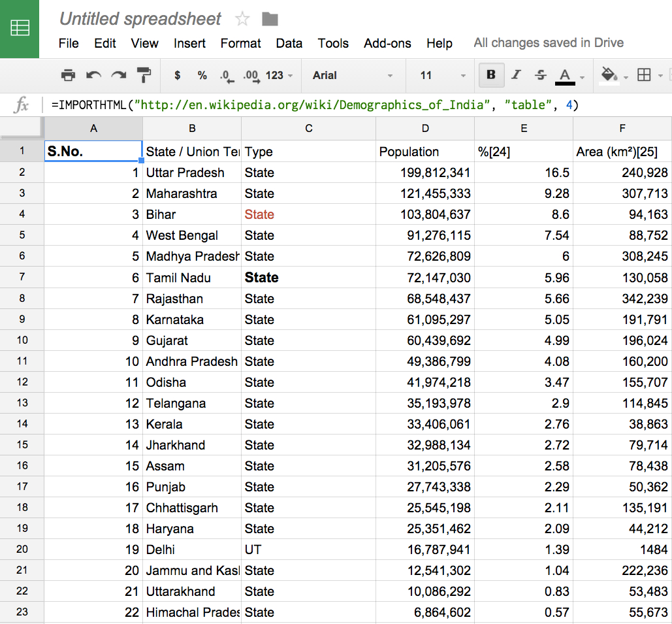The height and width of the screenshot is (624, 672).
Task: Click the redo arrow
Action: 118,75
